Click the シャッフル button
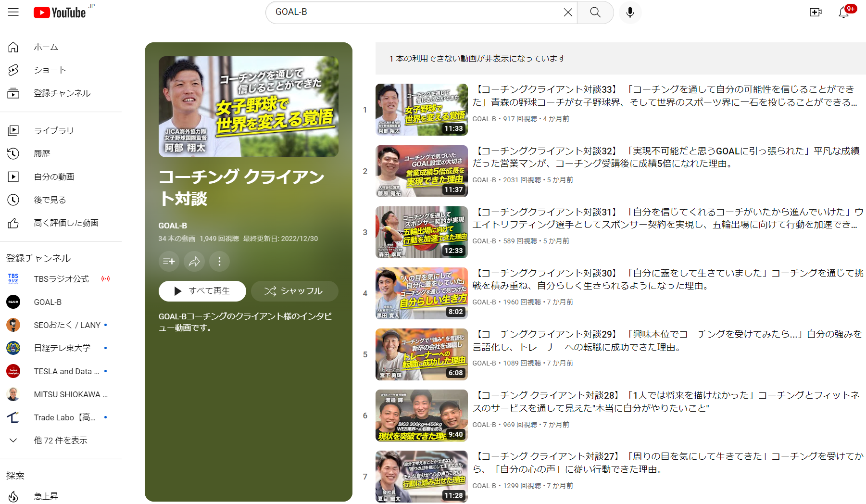 click(x=294, y=291)
